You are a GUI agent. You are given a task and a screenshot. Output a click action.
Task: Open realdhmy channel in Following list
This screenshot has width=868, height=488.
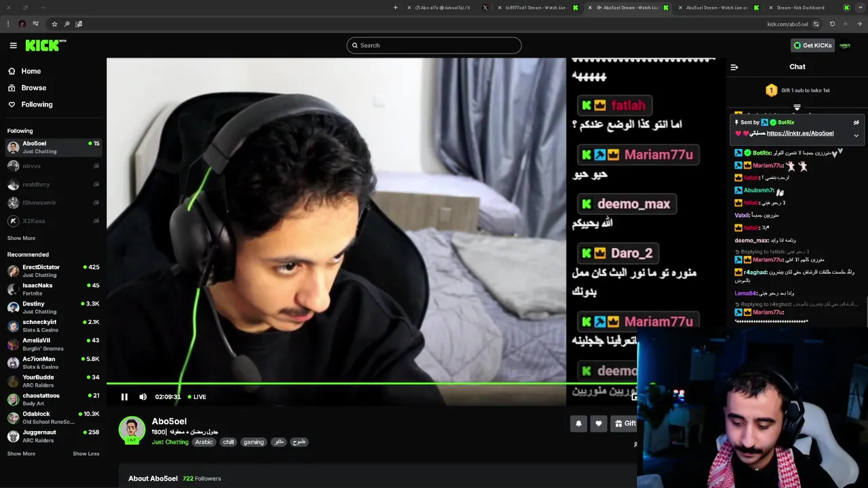[x=53, y=184]
